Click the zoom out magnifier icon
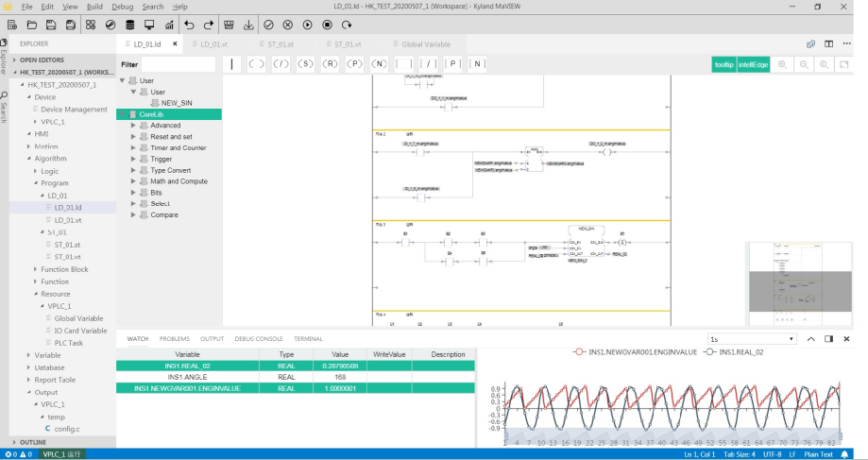This screenshot has height=460, width=868. click(804, 65)
